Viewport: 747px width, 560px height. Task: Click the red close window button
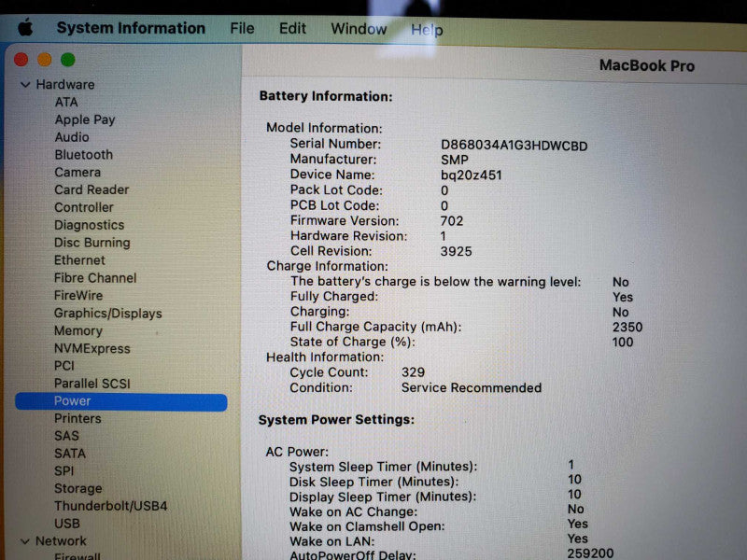point(21,60)
